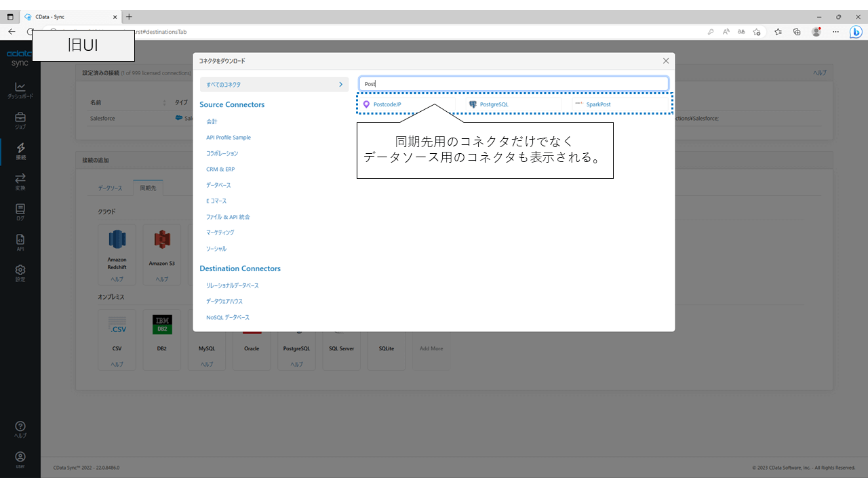Open ヘルプ link under MySQL tile
This screenshot has height=488, width=868.
(x=207, y=365)
